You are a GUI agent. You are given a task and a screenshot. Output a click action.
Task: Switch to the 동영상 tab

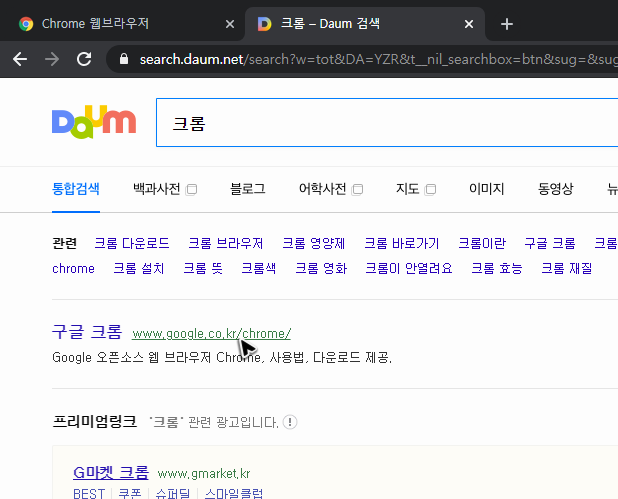(x=556, y=189)
